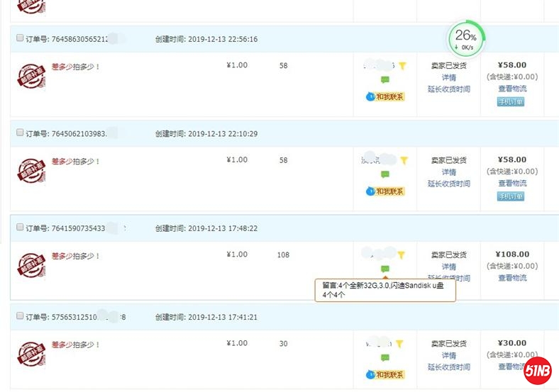Click the red 51NB logo badge
The height and width of the screenshot is (392, 559).
[x=538, y=369]
